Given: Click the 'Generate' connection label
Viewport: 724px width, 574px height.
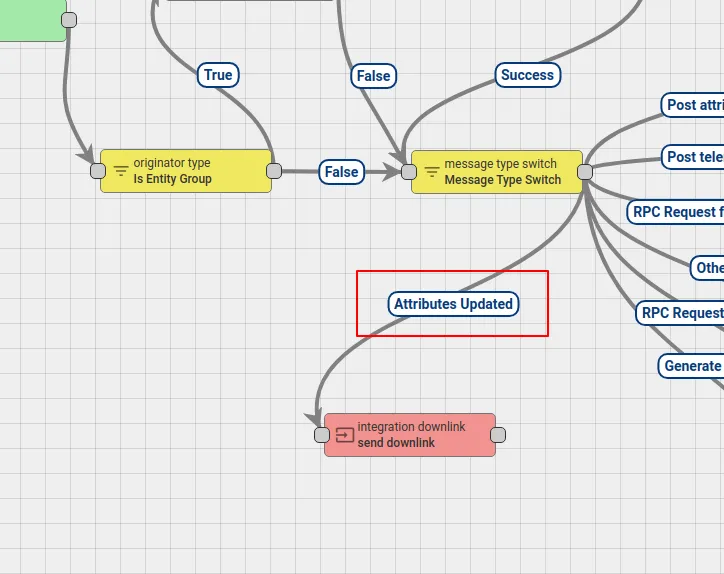Looking at the screenshot, I should tap(691, 366).
